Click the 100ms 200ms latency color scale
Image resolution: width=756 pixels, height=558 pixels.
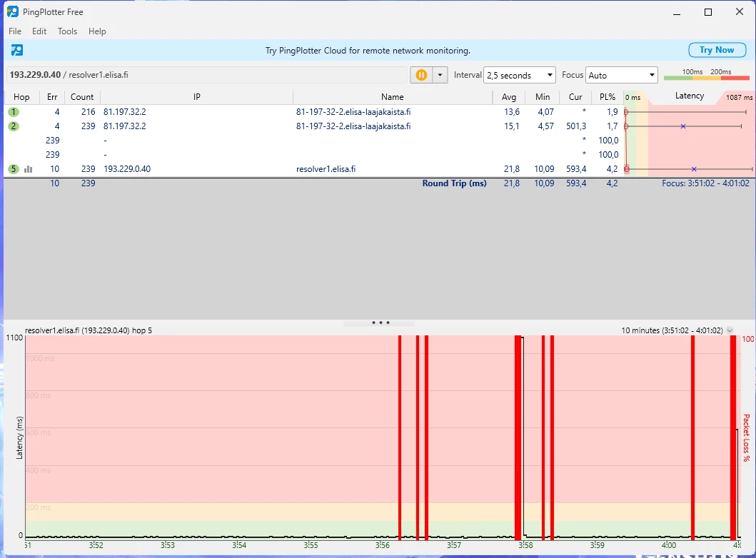tap(706, 76)
